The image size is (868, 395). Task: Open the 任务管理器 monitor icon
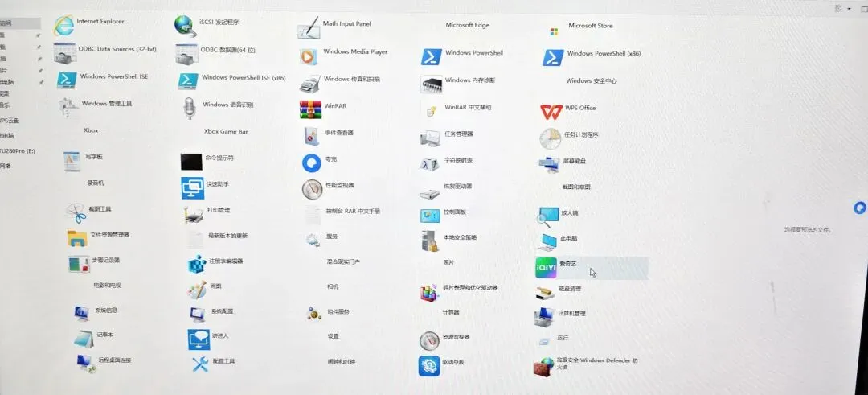tap(431, 138)
